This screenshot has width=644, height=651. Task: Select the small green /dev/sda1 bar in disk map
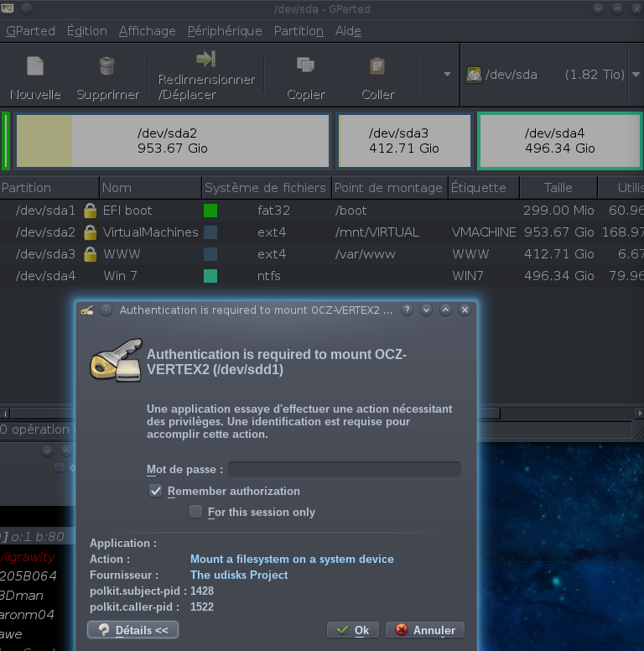(x=6, y=141)
